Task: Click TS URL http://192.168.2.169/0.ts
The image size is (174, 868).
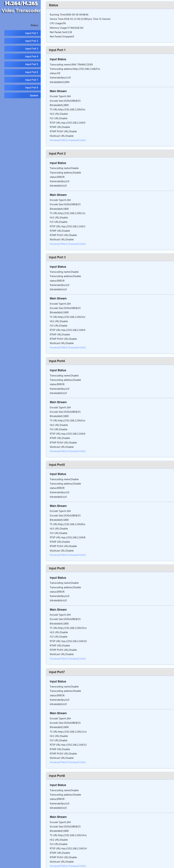Action: [68, 110]
